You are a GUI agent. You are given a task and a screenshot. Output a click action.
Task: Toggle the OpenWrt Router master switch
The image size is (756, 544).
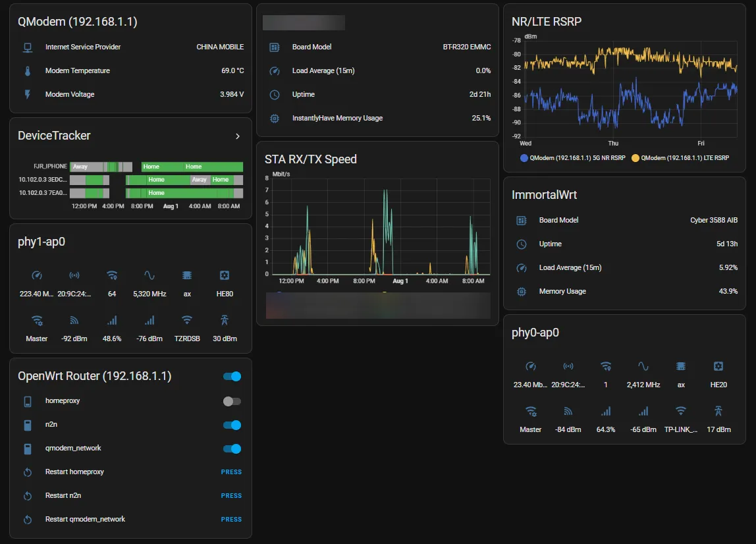[232, 377]
